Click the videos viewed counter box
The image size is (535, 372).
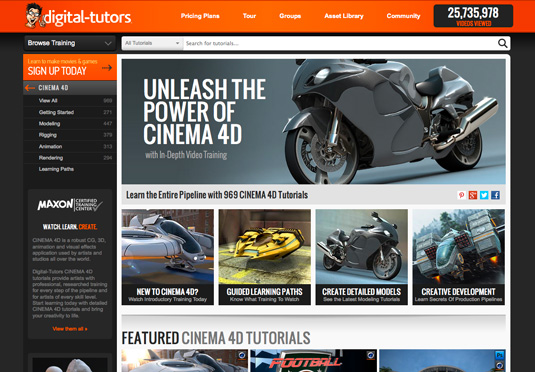tap(473, 16)
